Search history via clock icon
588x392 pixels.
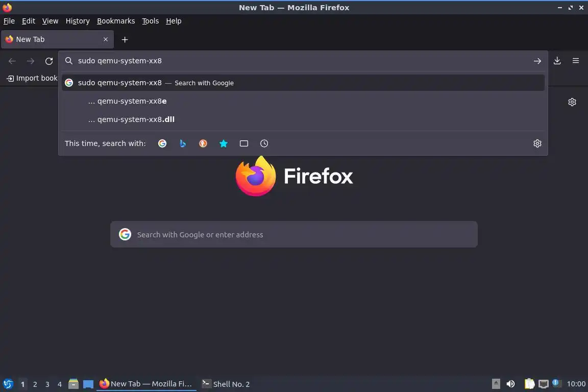[x=264, y=143]
